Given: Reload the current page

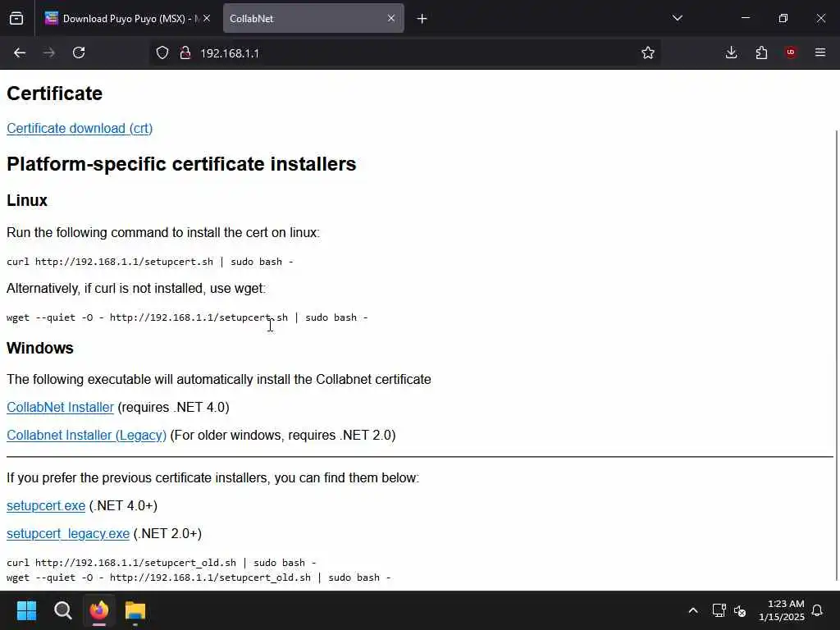Looking at the screenshot, I should (79, 52).
